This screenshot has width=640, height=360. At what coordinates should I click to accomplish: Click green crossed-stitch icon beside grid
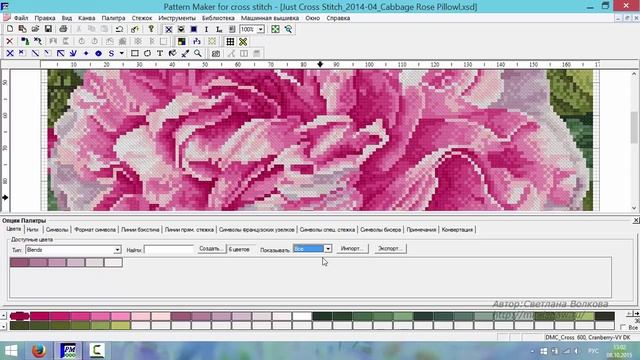[x=243, y=41]
